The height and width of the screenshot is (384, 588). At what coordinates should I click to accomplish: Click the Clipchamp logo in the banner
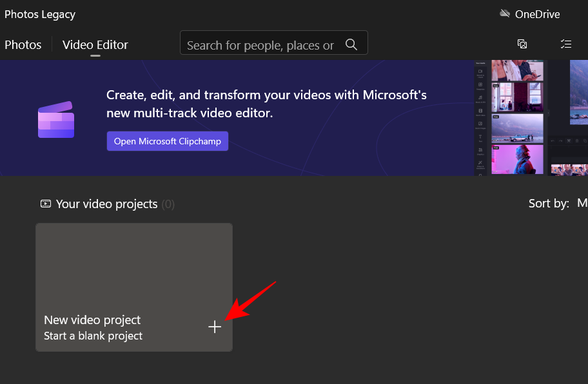[x=56, y=120]
